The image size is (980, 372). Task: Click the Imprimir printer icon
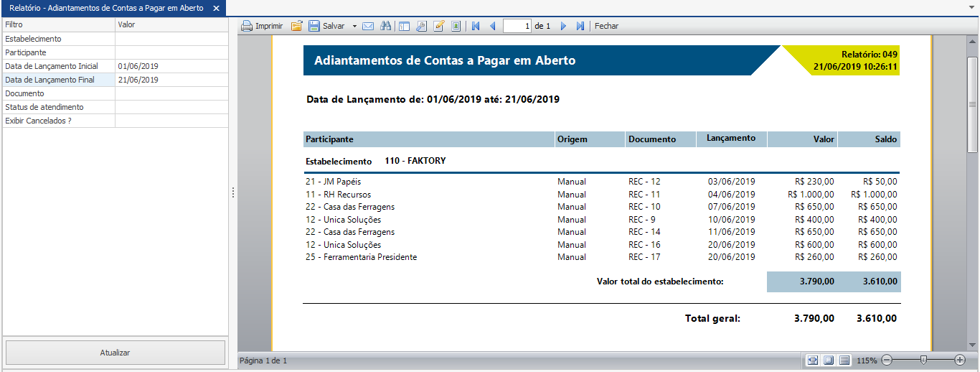pyautogui.click(x=247, y=26)
